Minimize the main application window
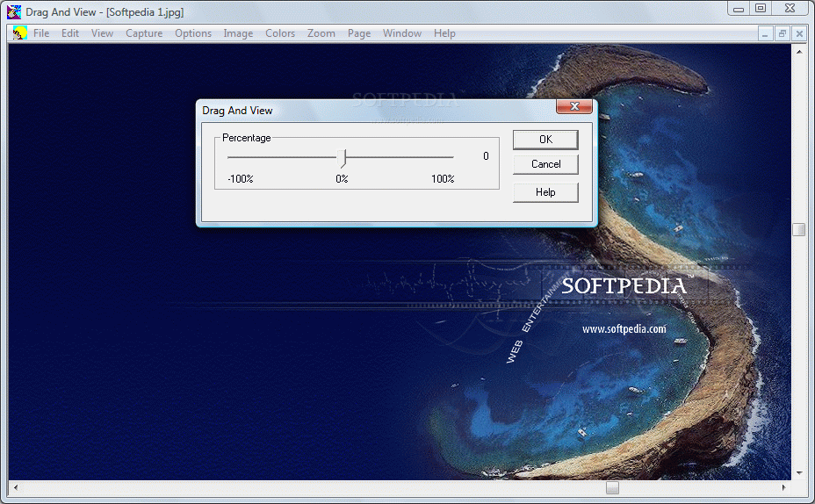The height and width of the screenshot is (504, 815). (x=738, y=9)
